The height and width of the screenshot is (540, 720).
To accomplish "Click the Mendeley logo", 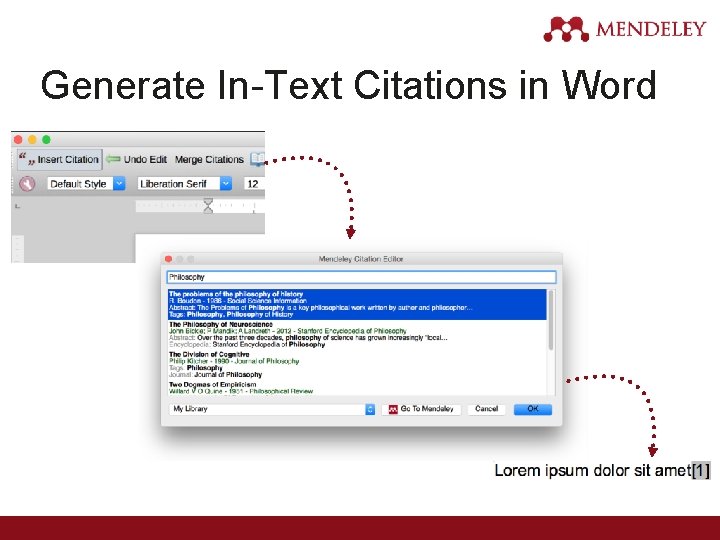I will (624, 29).
